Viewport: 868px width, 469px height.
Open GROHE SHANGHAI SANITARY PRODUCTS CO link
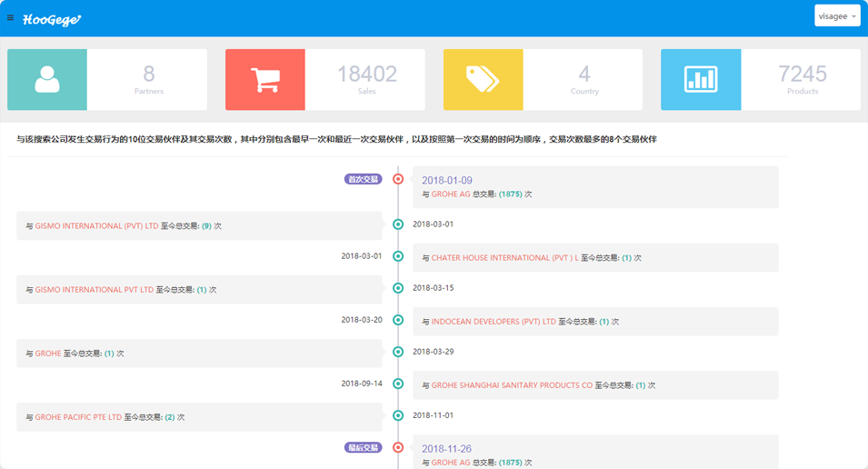tap(512, 385)
